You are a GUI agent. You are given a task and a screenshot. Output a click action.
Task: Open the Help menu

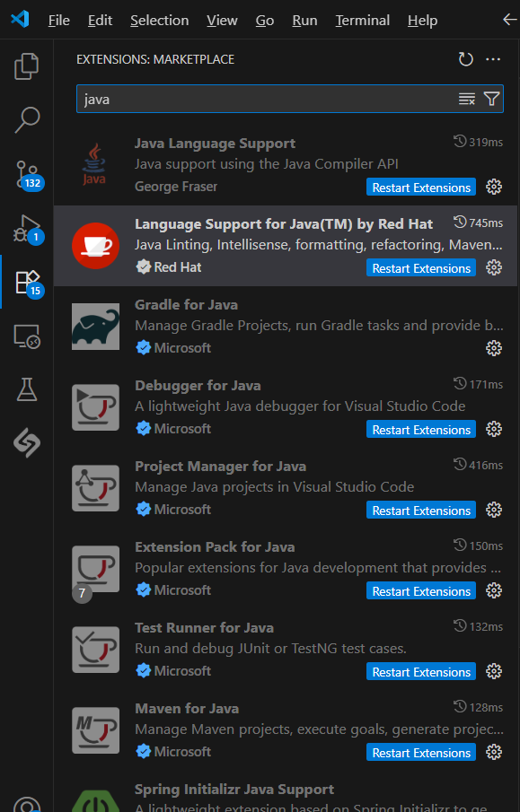[422, 21]
